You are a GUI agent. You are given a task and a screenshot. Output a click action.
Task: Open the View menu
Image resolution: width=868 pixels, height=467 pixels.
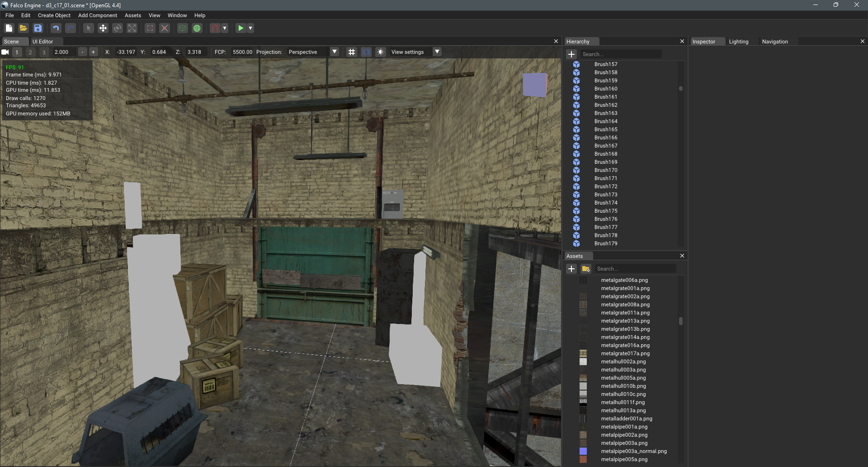click(155, 15)
